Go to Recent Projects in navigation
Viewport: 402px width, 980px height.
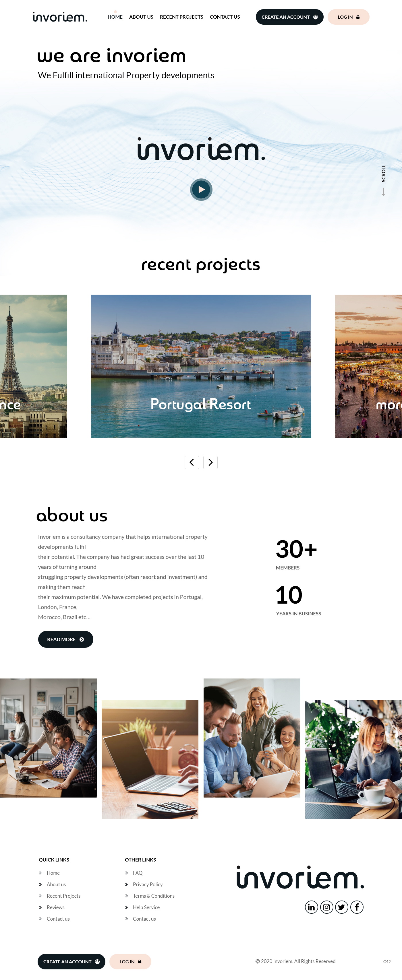click(x=181, y=17)
